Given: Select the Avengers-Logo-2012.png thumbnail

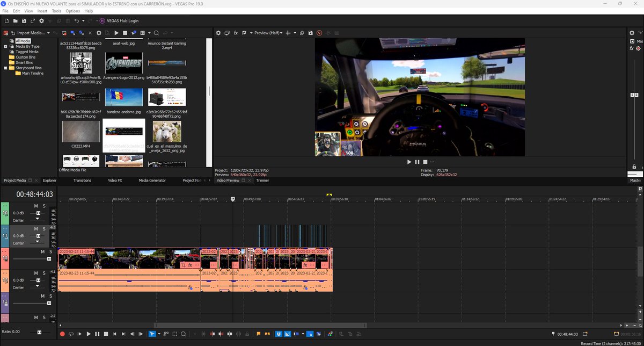Looking at the screenshot, I should tap(124, 63).
